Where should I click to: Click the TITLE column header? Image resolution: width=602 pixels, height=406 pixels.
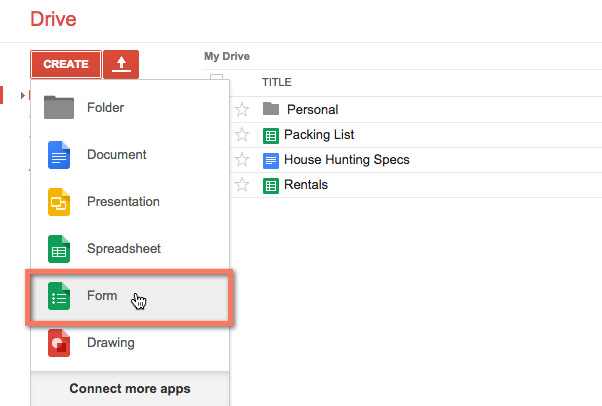coord(276,82)
